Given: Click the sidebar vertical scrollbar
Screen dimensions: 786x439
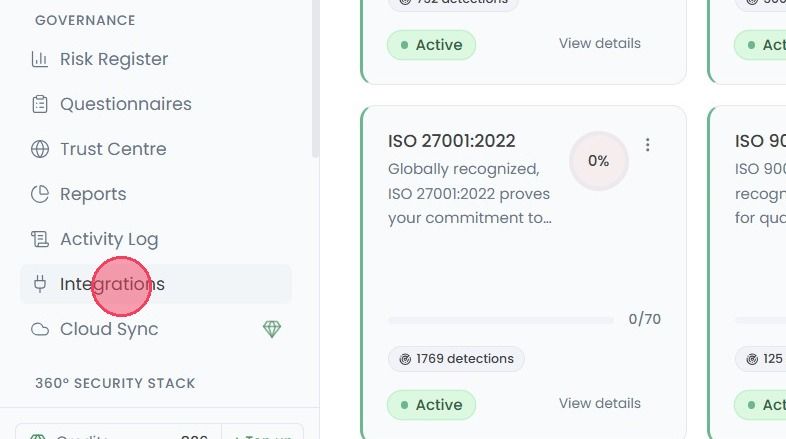Looking at the screenshot, I should click(315, 79).
